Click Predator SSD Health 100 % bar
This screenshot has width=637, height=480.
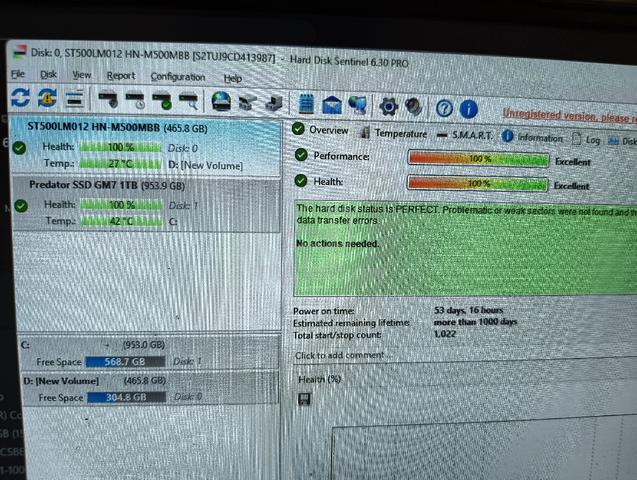coord(121,205)
